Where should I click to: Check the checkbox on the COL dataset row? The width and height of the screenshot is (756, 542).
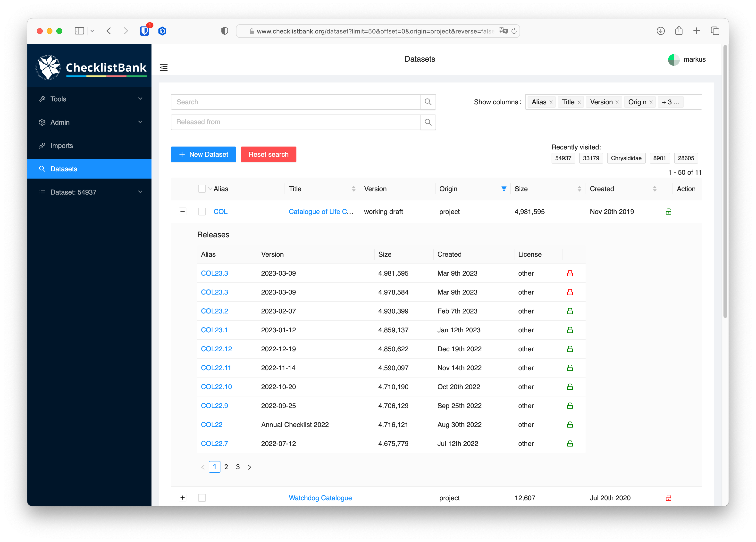tap(202, 212)
